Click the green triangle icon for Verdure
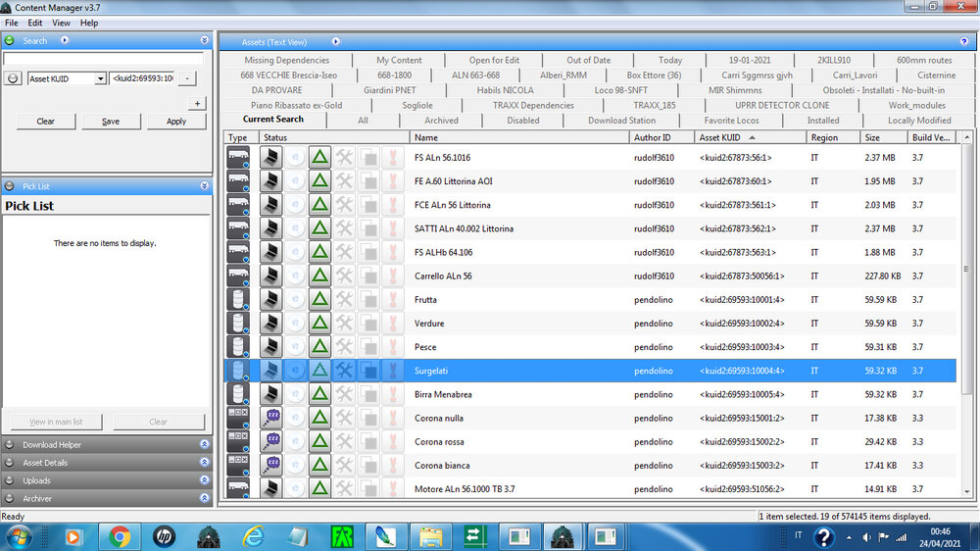The width and height of the screenshot is (980, 551). [x=319, y=324]
